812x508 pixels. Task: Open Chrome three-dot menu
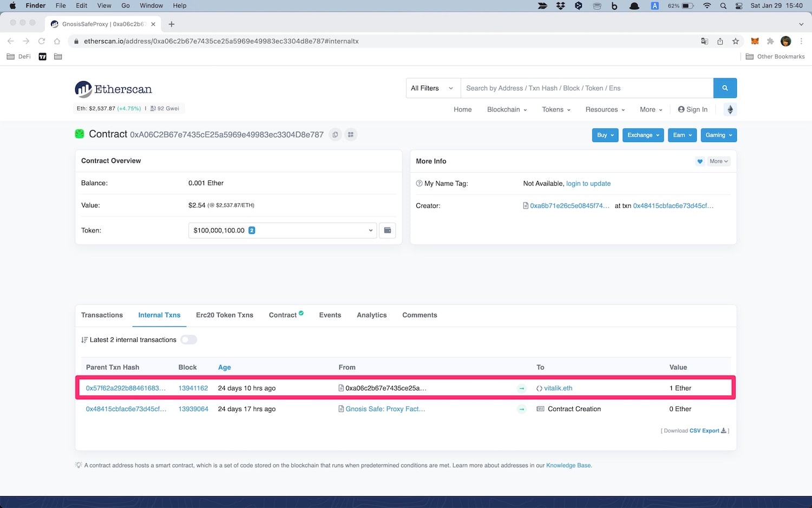tap(801, 41)
